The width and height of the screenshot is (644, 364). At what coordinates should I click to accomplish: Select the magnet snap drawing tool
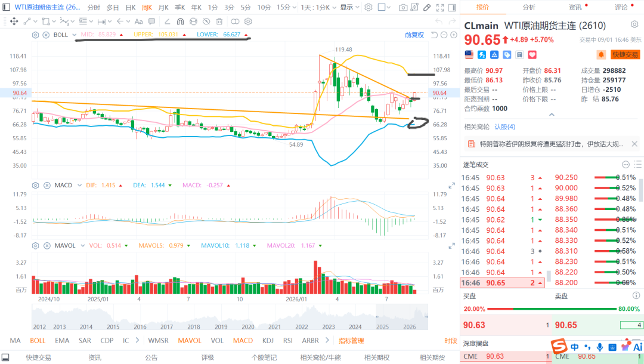(x=180, y=21)
